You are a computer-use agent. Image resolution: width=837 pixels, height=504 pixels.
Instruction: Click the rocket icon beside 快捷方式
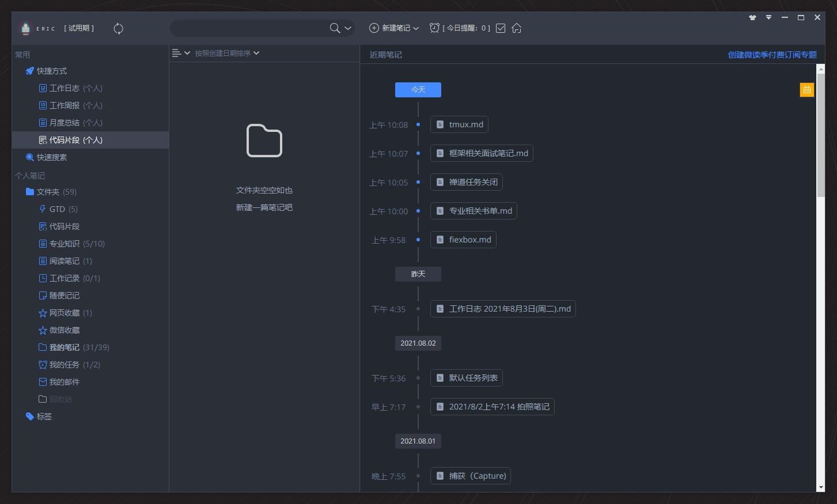click(x=30, y=71)
